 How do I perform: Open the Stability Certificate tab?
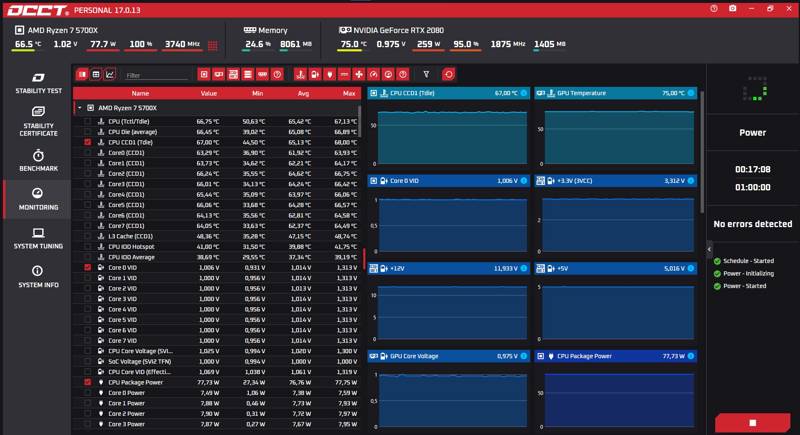pos(38,121)
